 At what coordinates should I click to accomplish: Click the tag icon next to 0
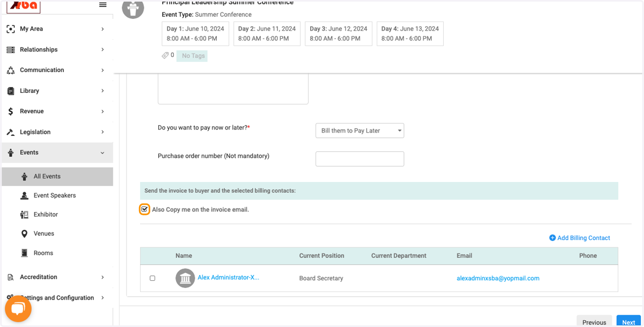(165, 55)
